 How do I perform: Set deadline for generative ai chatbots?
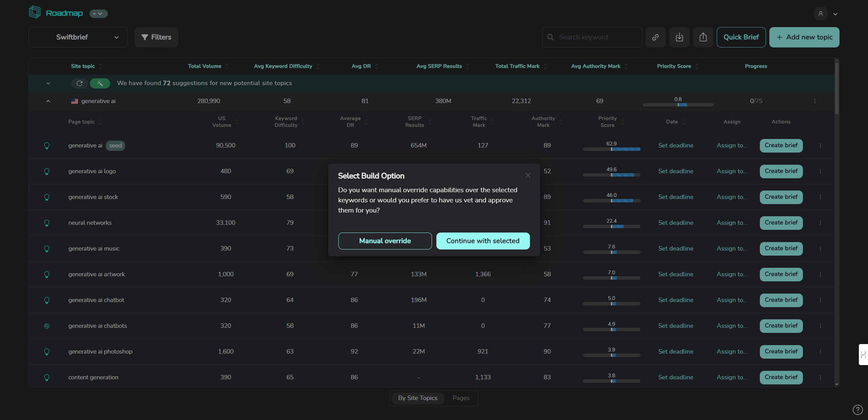[676, 326]
